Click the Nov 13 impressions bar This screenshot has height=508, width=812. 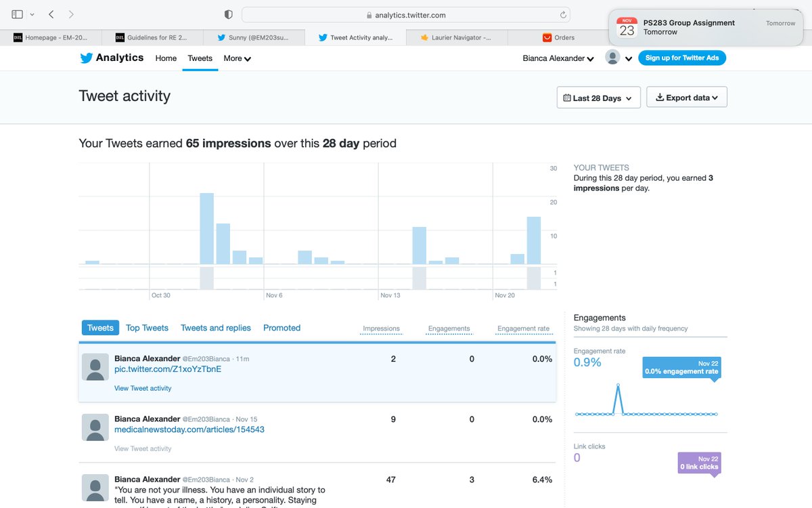[420, 245]
